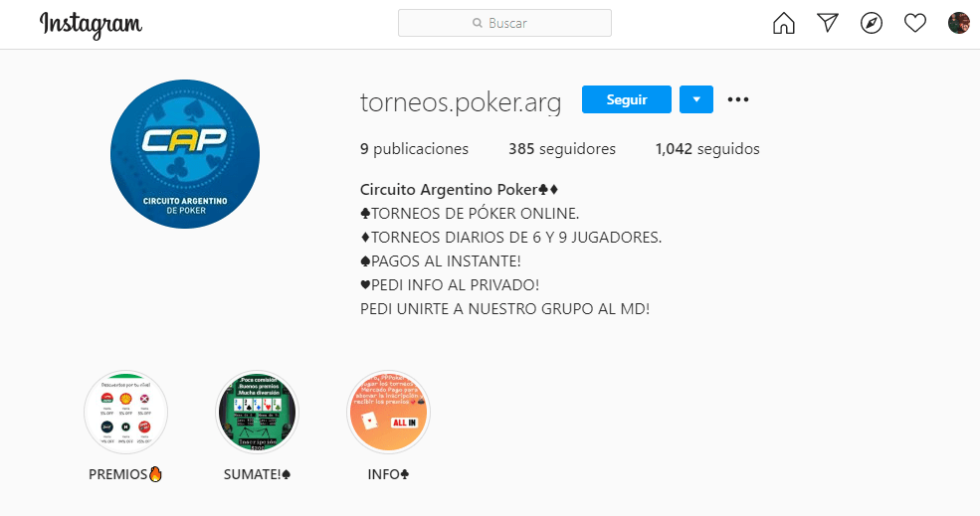
Task: Open the Instagram home feed icon
Action: point(783,23)
